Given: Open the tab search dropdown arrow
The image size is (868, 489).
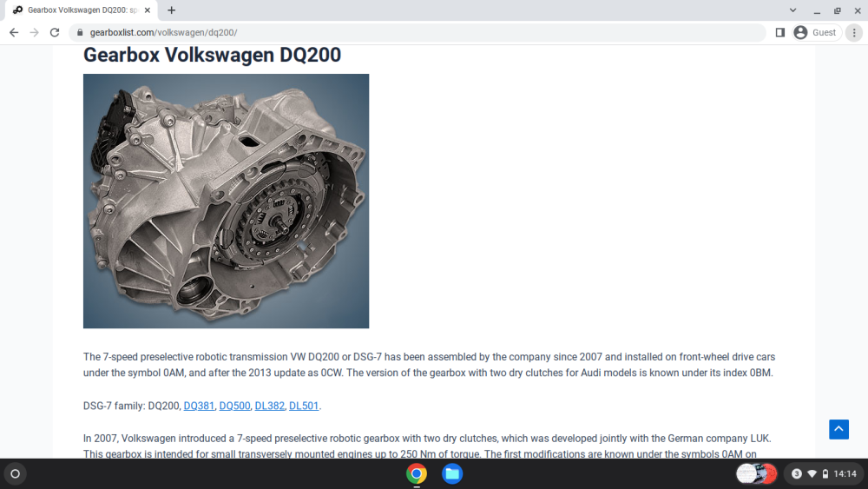Looking at the screenshot, I should (792, 10).
